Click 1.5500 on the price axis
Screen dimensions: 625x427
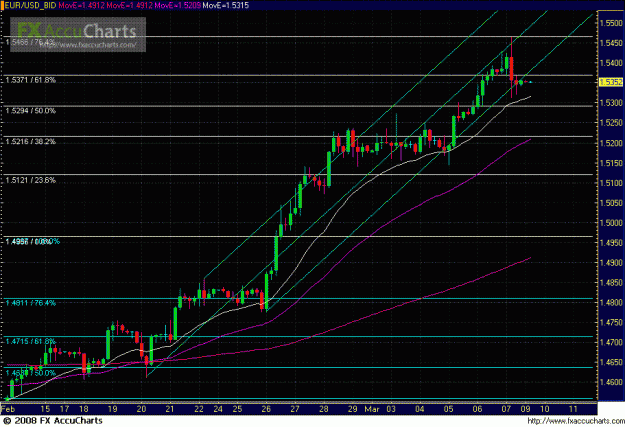click(x=611, y=24)
